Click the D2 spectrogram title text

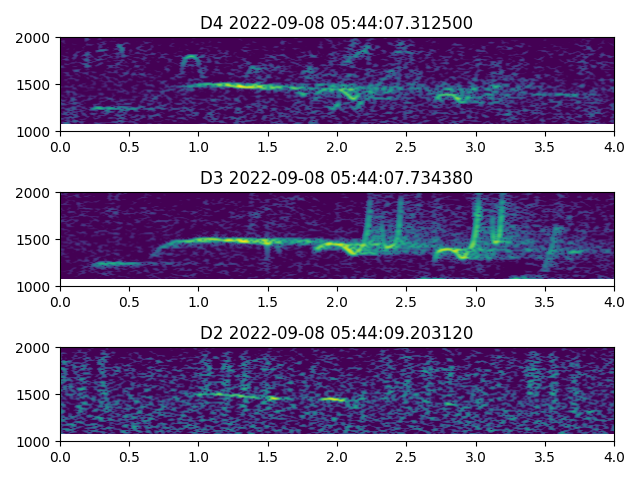click(336, 333)
